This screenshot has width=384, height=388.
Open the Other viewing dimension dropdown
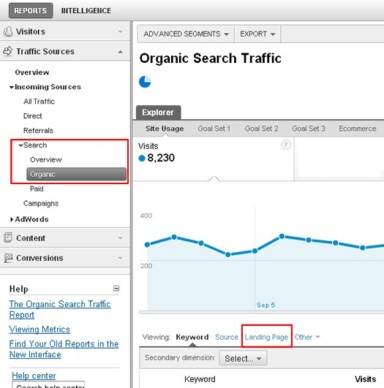pyautogui.click(x=307, y=337)
